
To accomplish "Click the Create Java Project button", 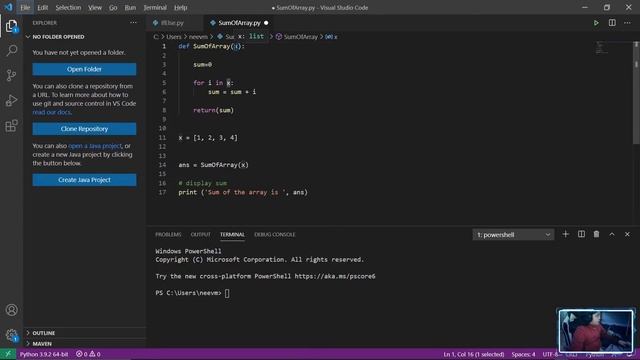I will point(84,180).
